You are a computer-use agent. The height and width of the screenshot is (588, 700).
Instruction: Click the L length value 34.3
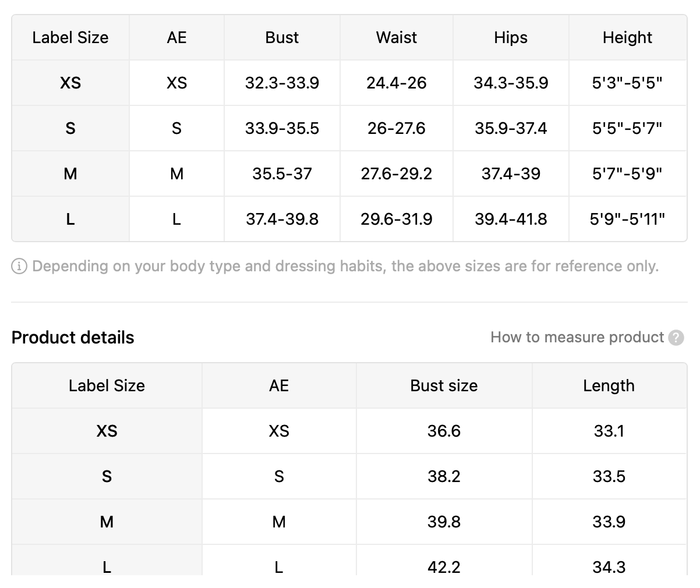coord(609,566)
